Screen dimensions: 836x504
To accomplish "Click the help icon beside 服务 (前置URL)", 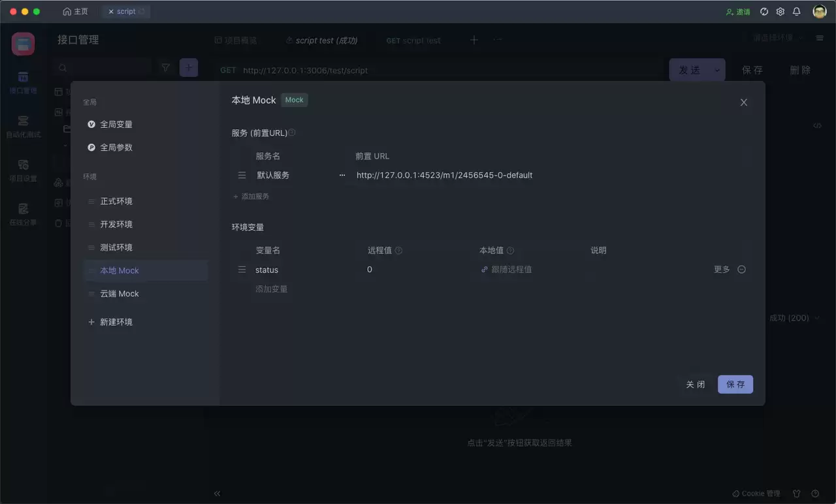I will (292, 133).
